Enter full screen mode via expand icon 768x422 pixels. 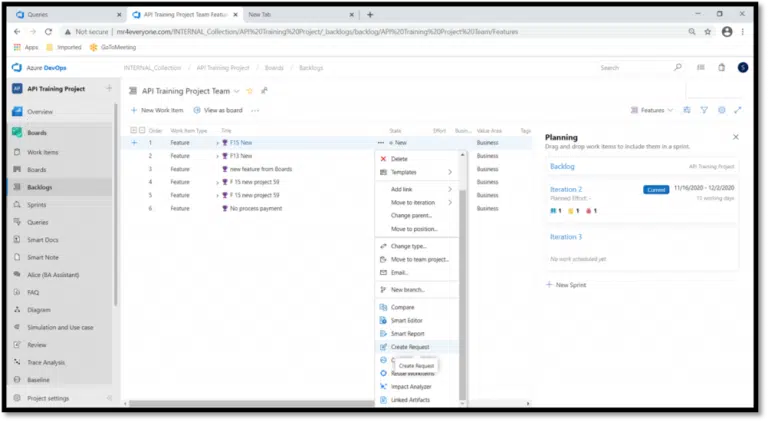(738, 110)
